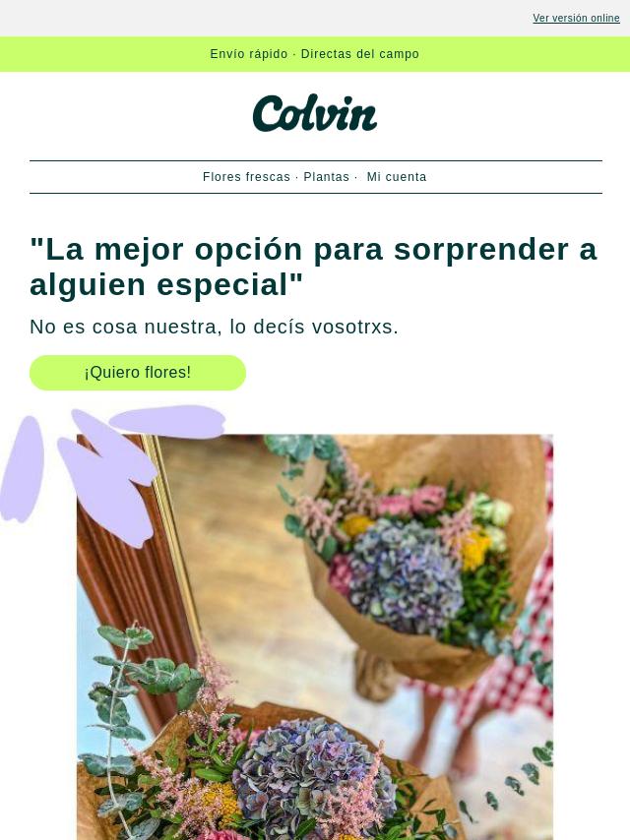Click the Colvin logo
Image resolution: width=630 pixels, height=840 pixels.
(315, 113)
